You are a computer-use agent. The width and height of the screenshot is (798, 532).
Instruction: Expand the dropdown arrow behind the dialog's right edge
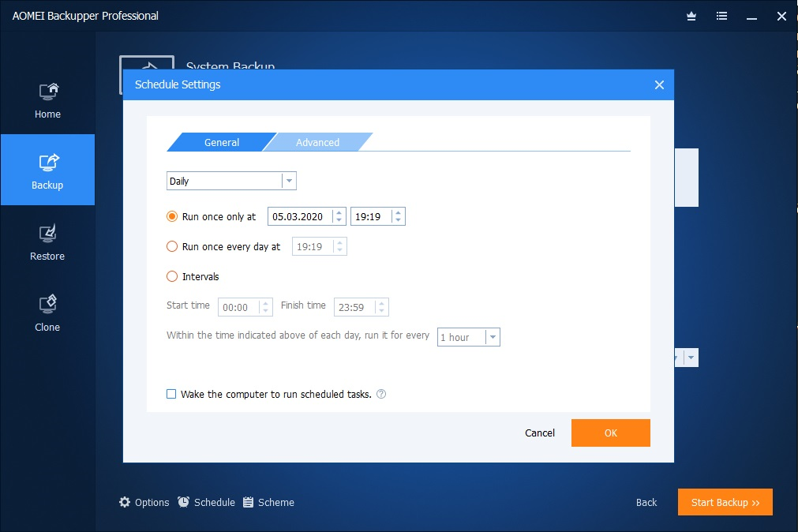[x=691, y=358]
